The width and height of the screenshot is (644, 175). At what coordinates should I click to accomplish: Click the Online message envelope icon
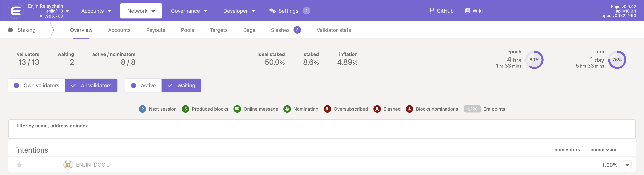tap(237, 109)
